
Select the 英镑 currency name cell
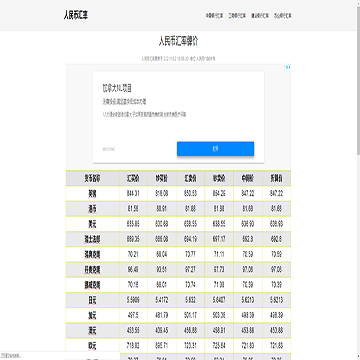(92, 194)
